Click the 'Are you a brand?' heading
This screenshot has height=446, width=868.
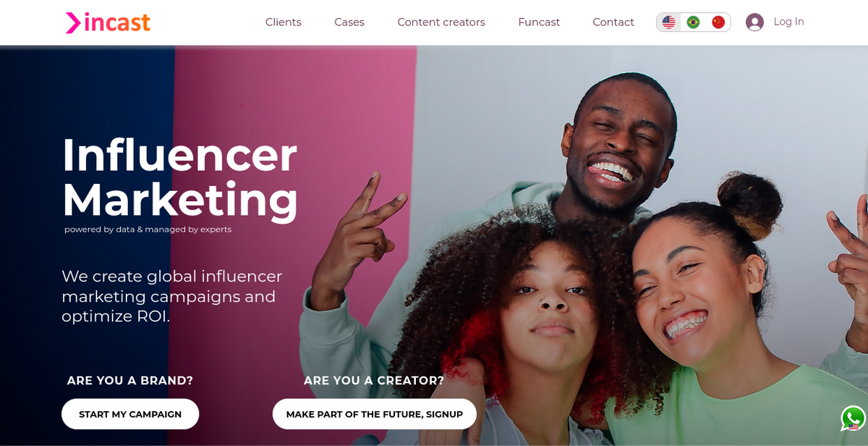click(x=130, y=381)
